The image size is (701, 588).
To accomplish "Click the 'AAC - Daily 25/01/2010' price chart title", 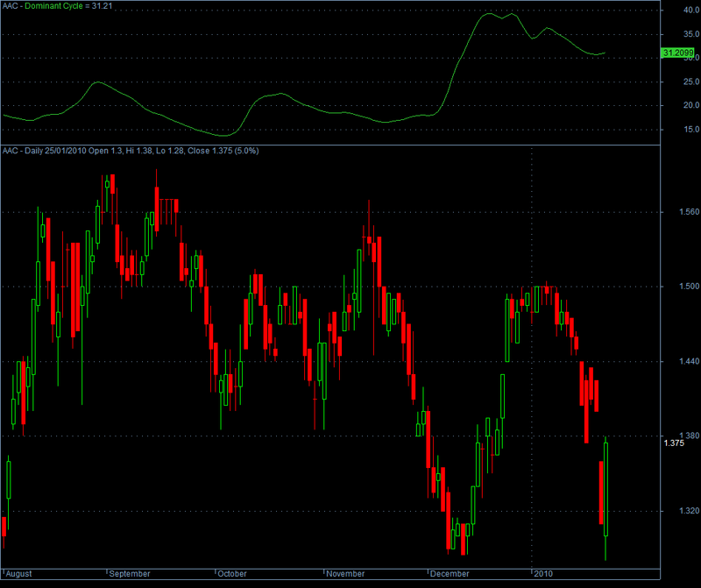I will click(131, 151).
